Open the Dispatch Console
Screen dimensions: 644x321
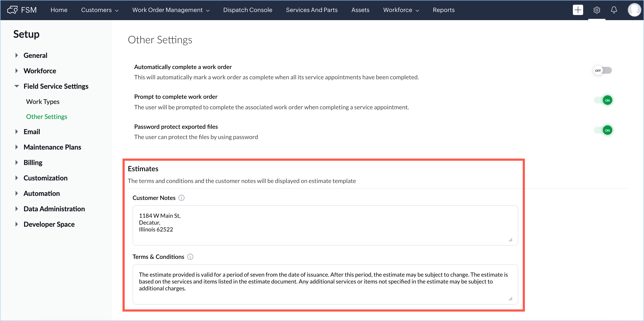click(x=247, y=10)
